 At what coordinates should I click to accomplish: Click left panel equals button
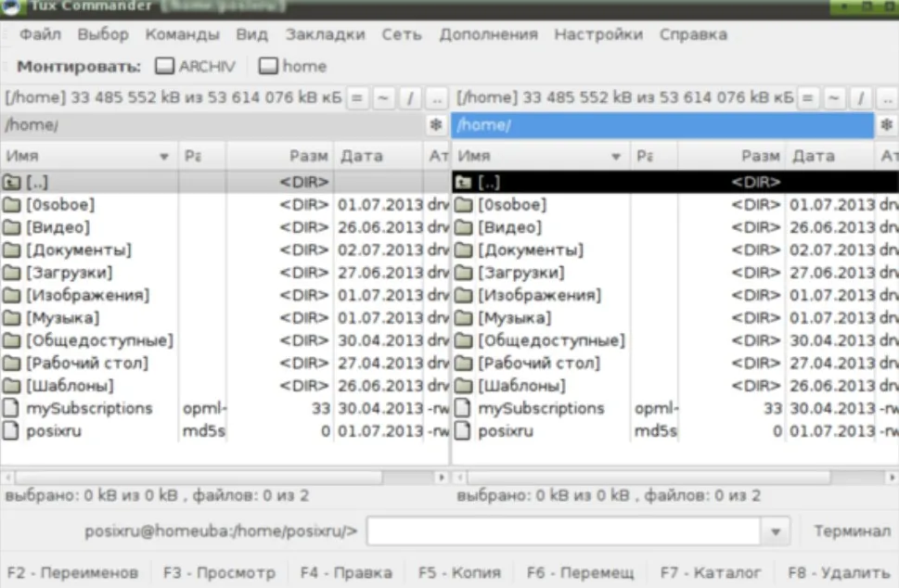point(356,98)
